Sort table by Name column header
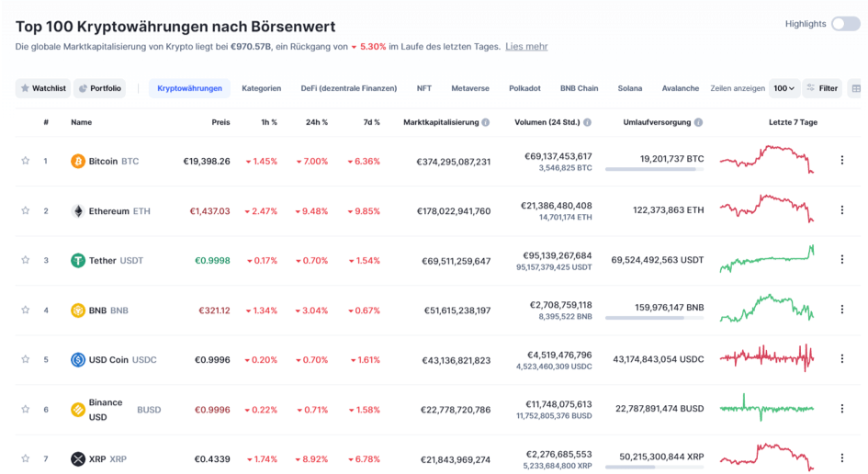The image size is (868, 474). 82,122
